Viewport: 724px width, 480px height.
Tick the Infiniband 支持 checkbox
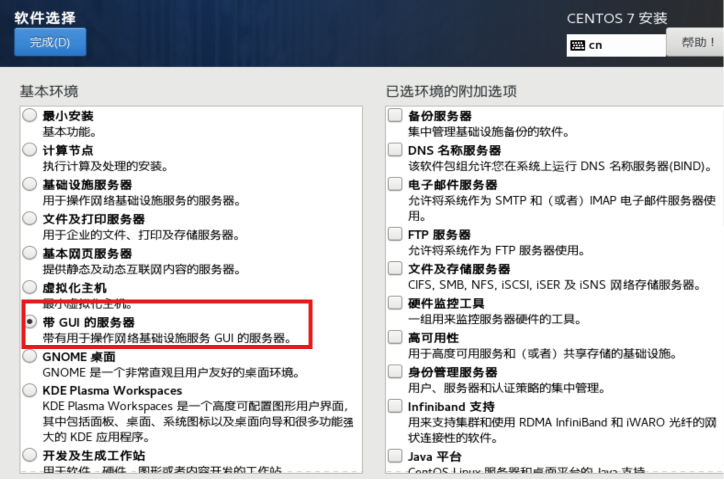tap(395, 406)
